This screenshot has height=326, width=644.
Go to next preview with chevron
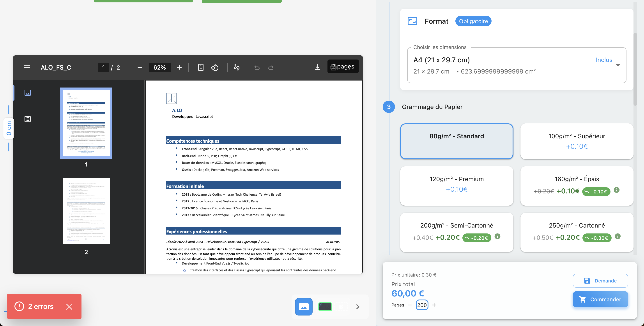357,307
